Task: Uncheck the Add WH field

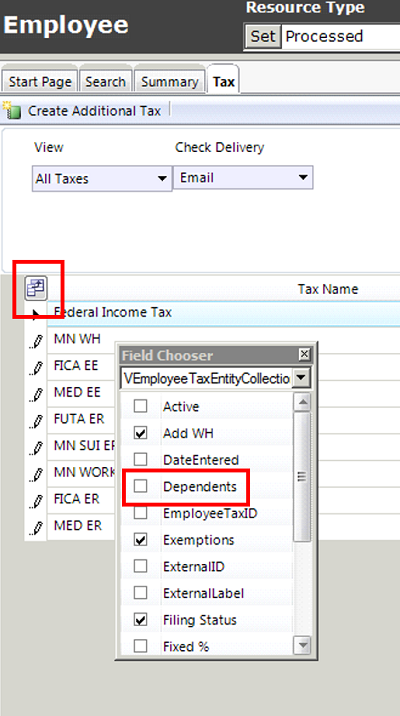Action: coord(141,433)
